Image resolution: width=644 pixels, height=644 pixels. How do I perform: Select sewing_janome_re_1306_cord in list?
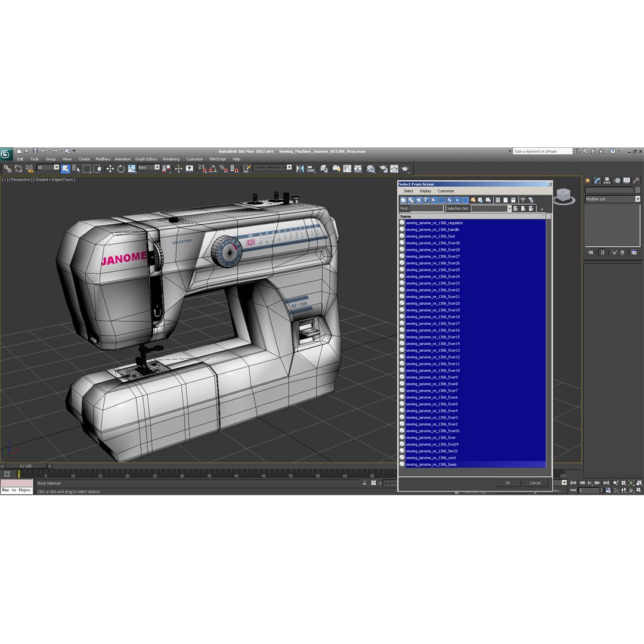pos(473,457)
